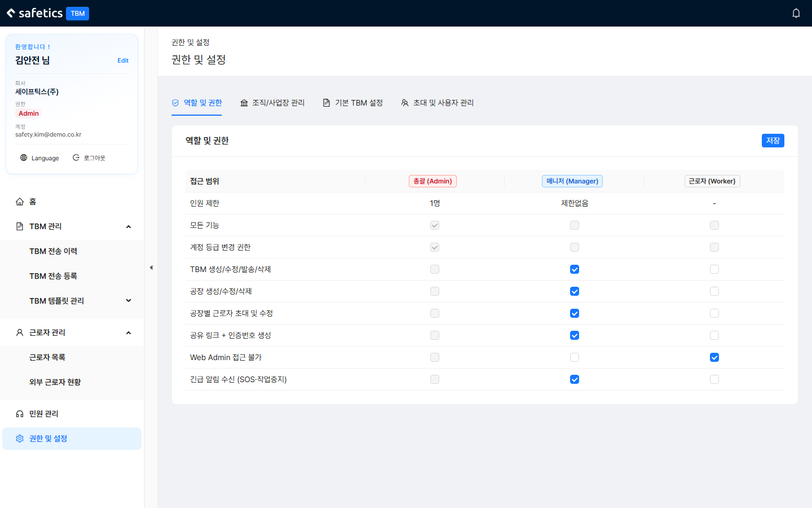This screenshot has width=812, height=508.
Task: Switch to 조직/사업장 관리 tab
Action: pyautogui.click(x=272, y=103)
